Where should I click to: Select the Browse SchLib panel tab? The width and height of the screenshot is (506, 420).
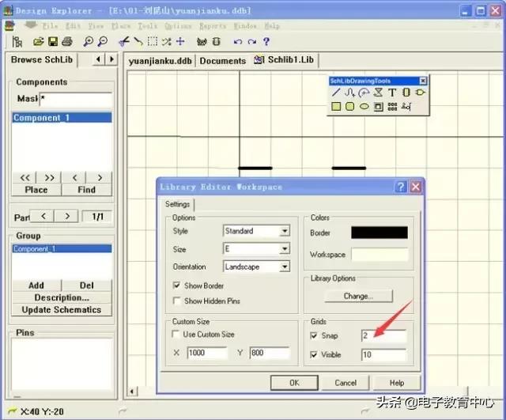pos(42,60)
